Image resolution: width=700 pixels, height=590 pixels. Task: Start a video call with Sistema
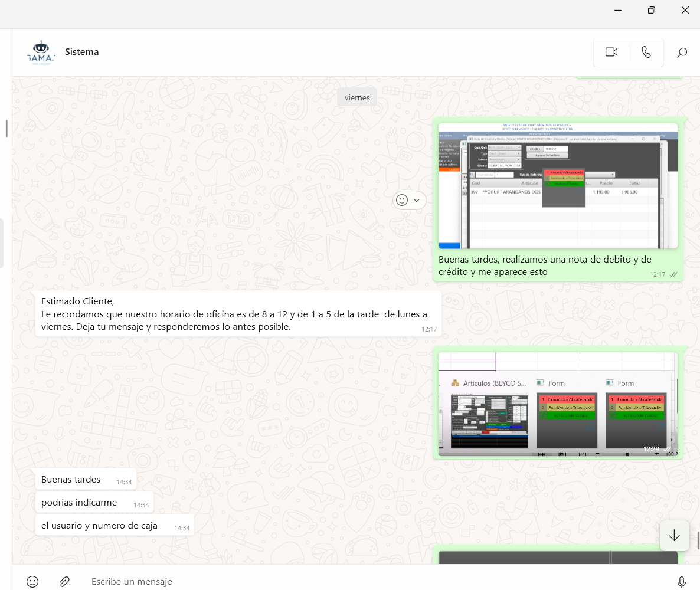[x=611, y=52]
